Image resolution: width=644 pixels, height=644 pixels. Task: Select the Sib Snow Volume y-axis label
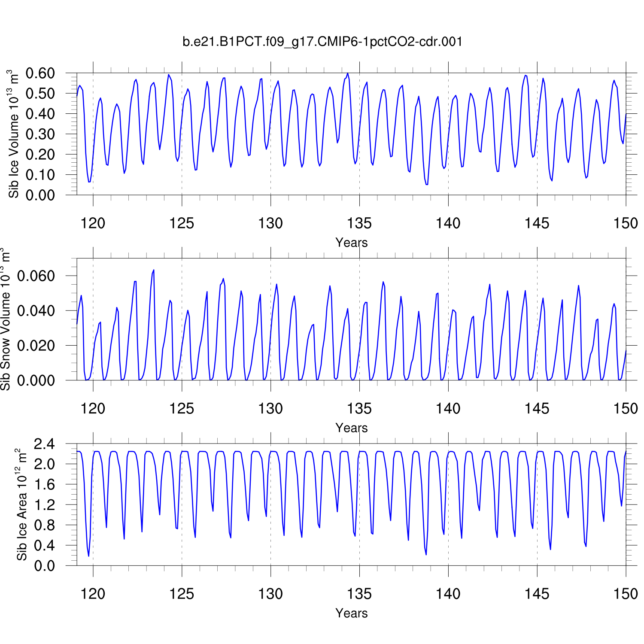5,319
